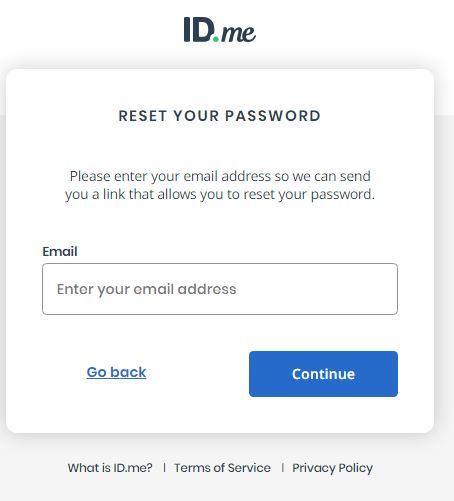Click the Email field label

[60, 251]
